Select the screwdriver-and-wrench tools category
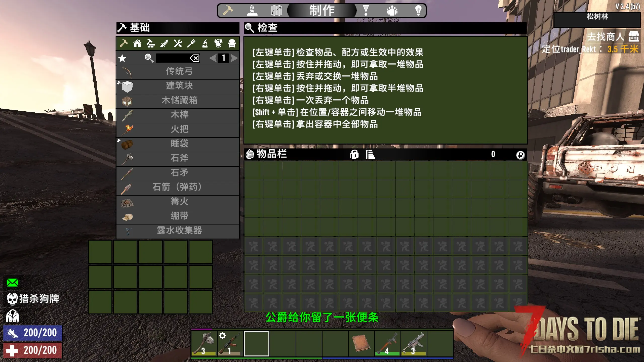 (x=178, y=44)
